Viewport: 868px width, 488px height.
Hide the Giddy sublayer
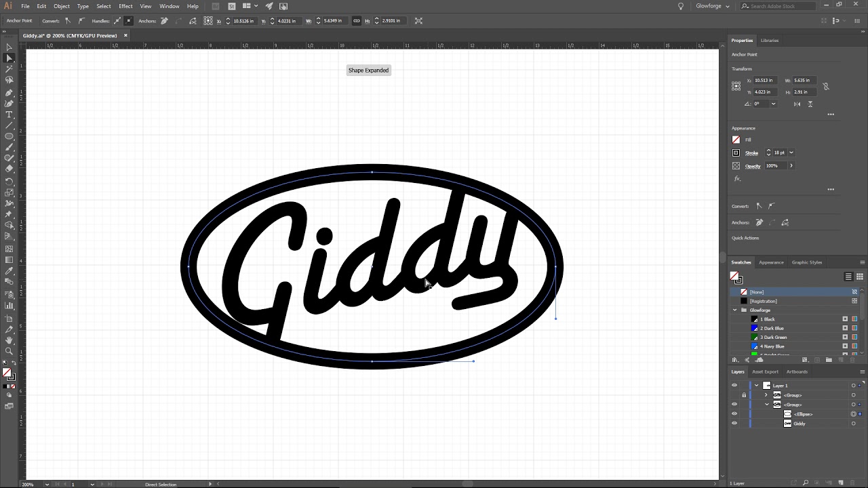[x=734, y=424]
